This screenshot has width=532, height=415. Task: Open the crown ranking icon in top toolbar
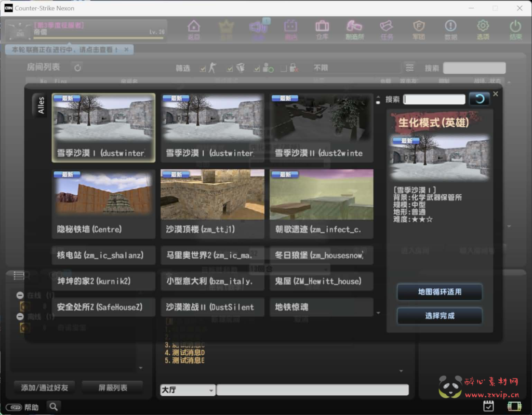click(226, 30)
